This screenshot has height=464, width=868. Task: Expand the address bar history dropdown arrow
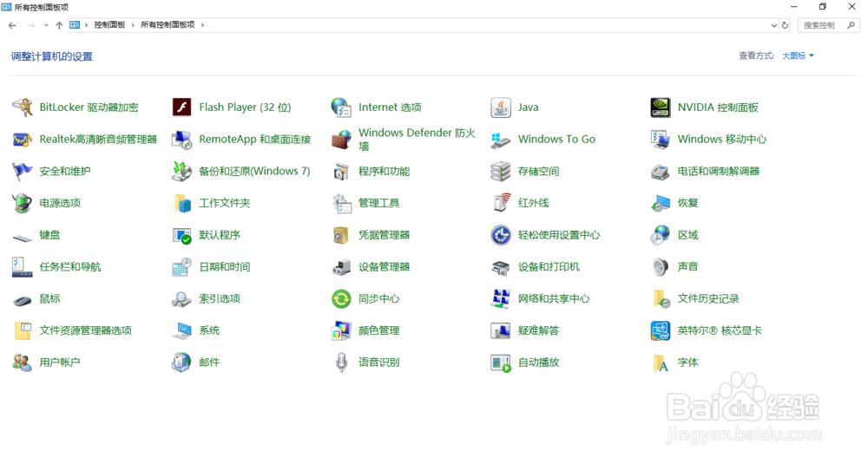[773, 25]
